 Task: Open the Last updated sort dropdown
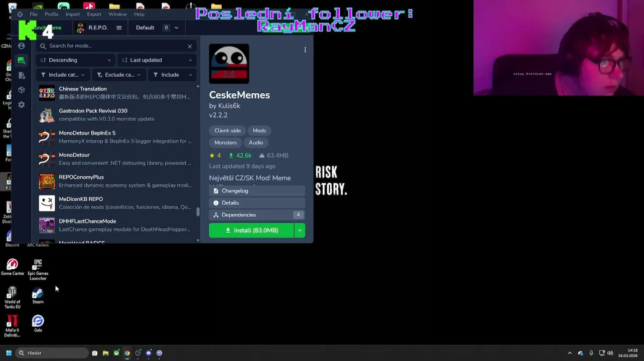(x=157, y=60)
